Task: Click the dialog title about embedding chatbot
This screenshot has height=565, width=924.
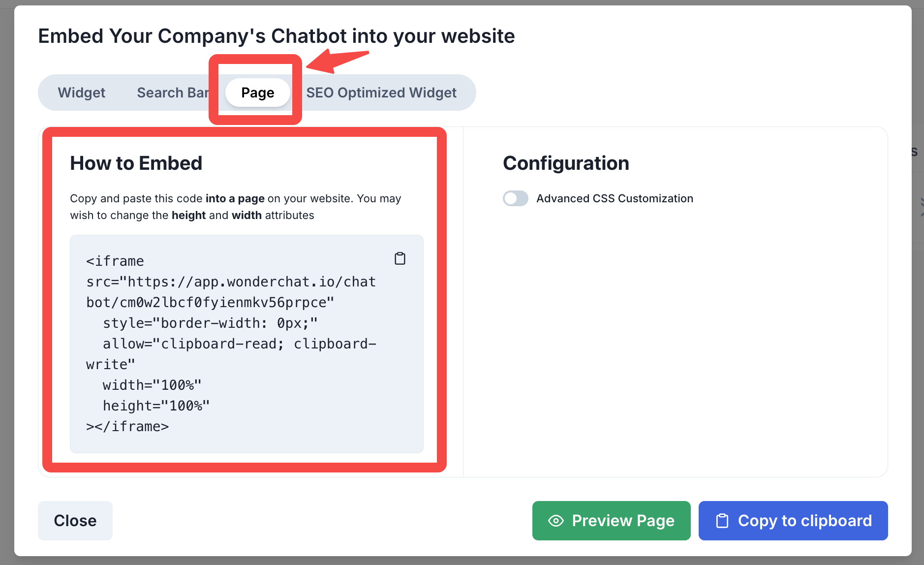Action: click(277, 36)
